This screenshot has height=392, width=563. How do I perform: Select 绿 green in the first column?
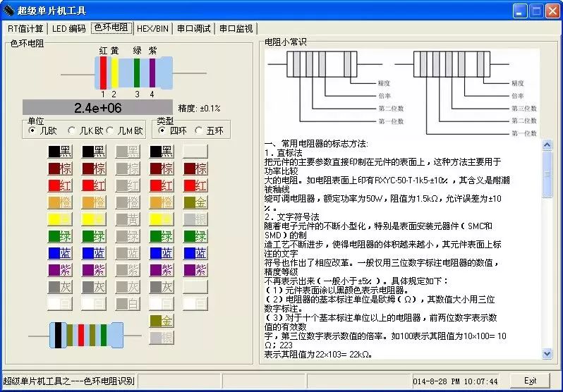click(60, 236)
